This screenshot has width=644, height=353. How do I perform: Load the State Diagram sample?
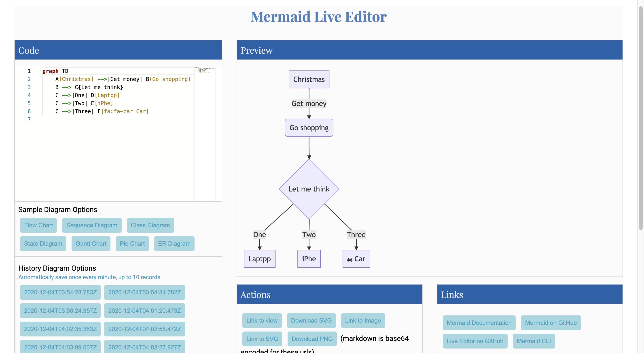(x=43, y=243)
